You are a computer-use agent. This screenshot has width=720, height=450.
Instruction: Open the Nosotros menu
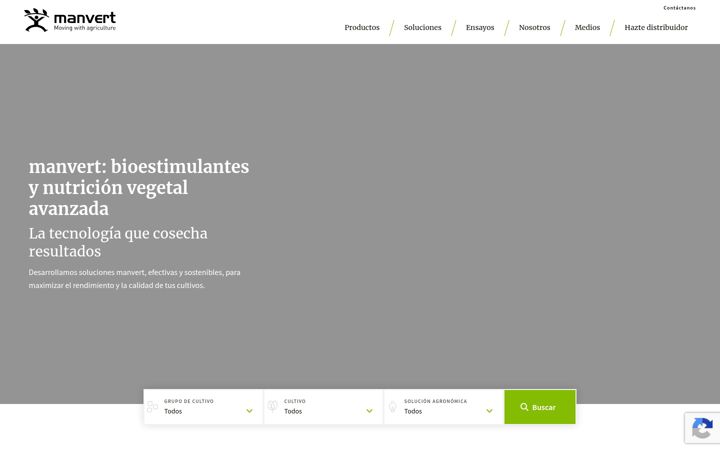534,28
